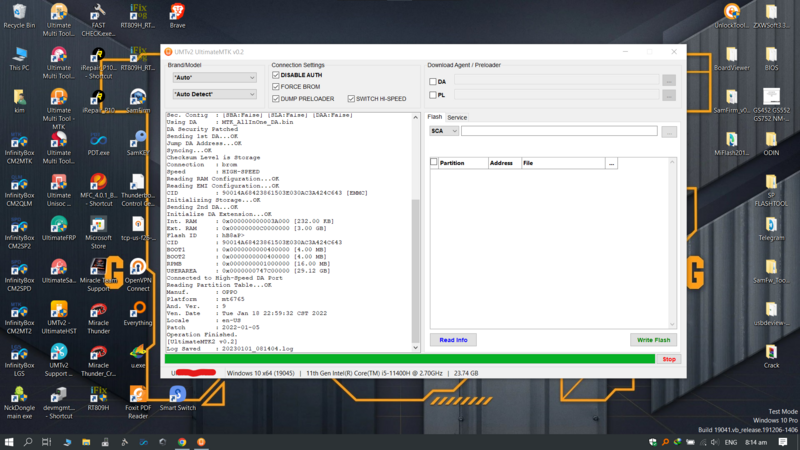Open ODIN folder on desktop

[771, 143]
